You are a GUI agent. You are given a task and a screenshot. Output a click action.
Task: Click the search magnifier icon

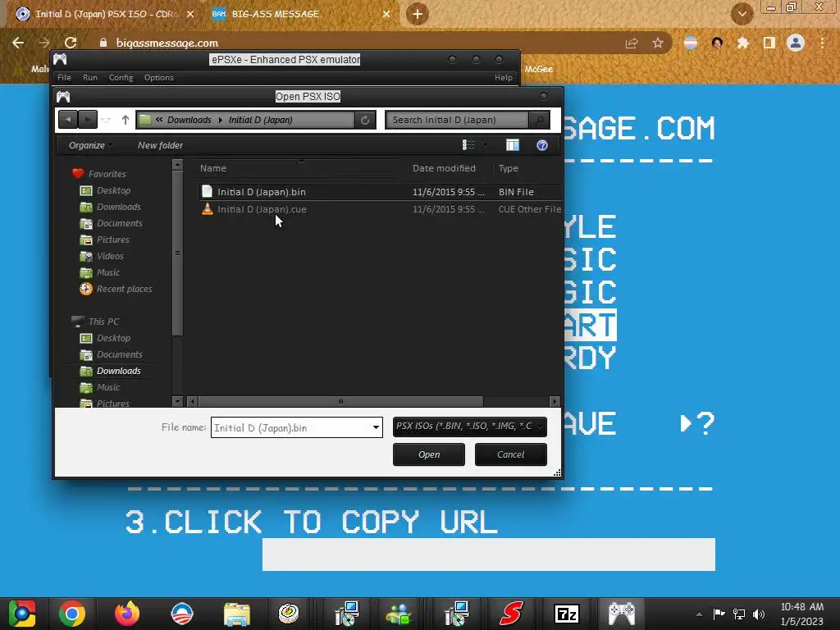(540, 120)
